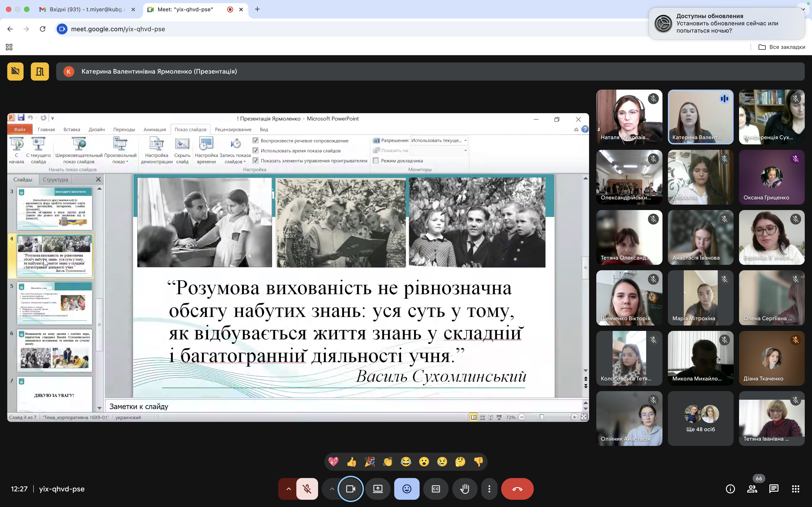Image resolution: width=812 pixels, height=507 pixels.
Task: Click the meeting details info icon
Action: 730,489
